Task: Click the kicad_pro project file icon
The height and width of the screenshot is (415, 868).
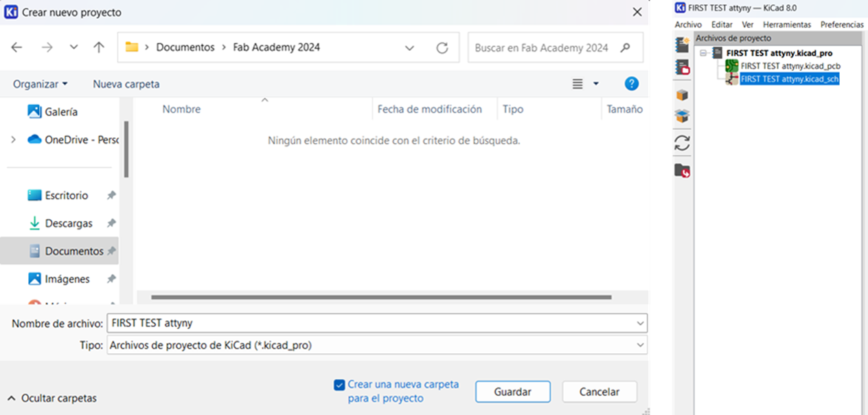Action: tap(718, 53)
